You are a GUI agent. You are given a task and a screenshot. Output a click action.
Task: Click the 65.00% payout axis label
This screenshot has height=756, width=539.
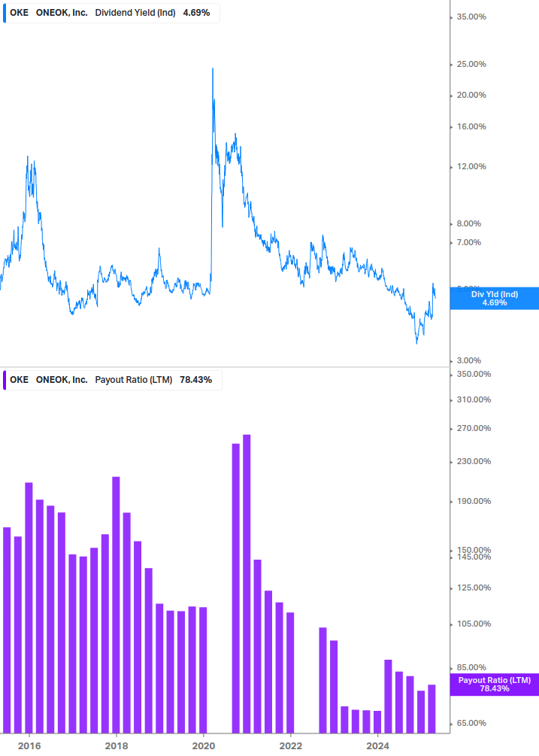pos(471,723)
